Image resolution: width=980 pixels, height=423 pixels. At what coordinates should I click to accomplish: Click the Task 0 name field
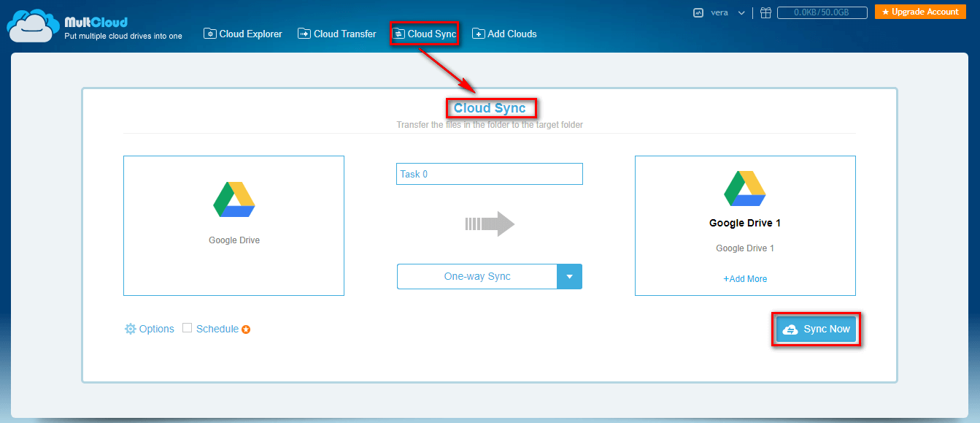(x=490, y=174)
